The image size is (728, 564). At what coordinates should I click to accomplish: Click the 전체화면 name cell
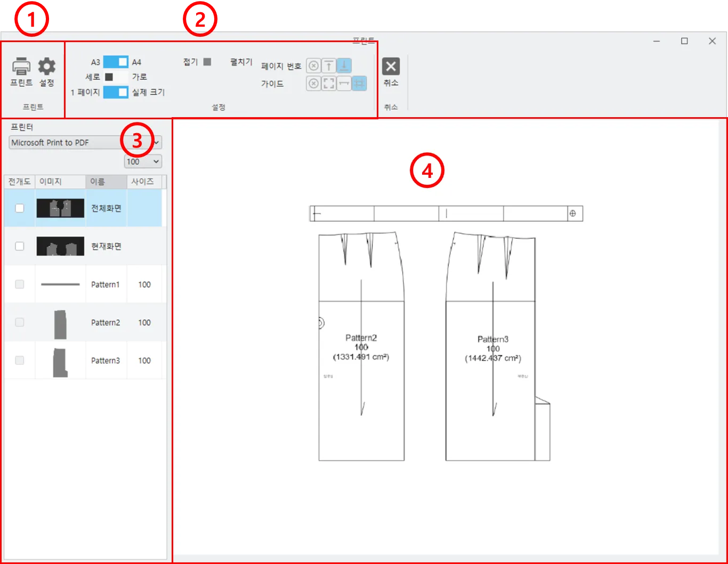tap(106, 208)
